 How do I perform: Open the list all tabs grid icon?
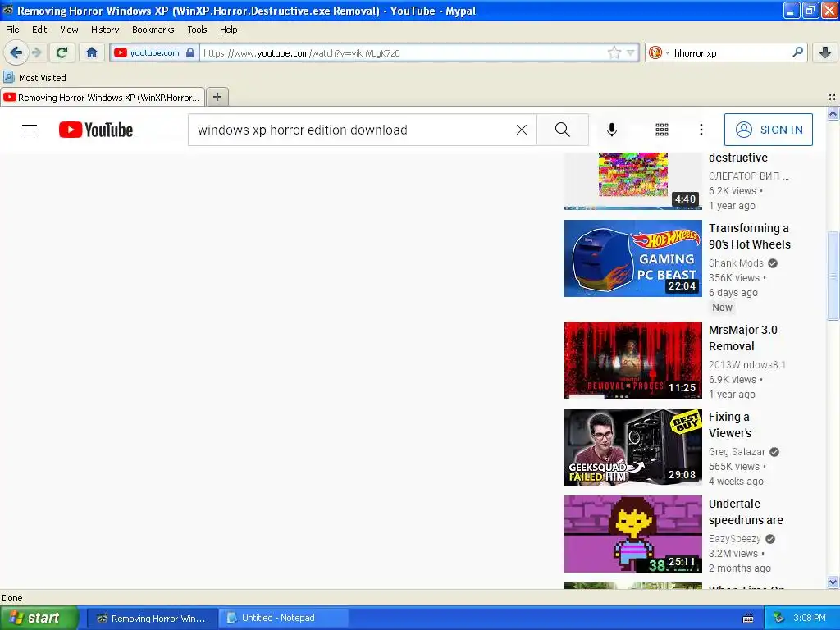click(x=832, y=97)
